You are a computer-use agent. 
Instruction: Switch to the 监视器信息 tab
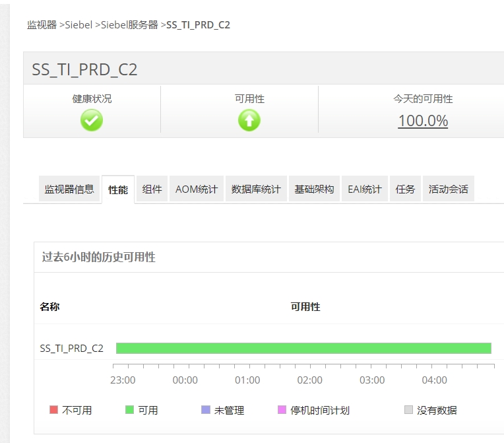click(x=69, y=189)
